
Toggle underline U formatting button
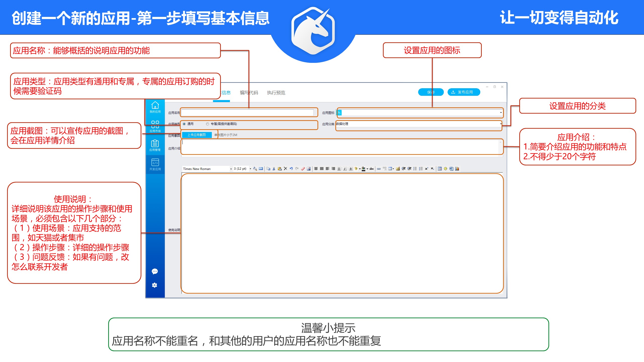point(339,169)
